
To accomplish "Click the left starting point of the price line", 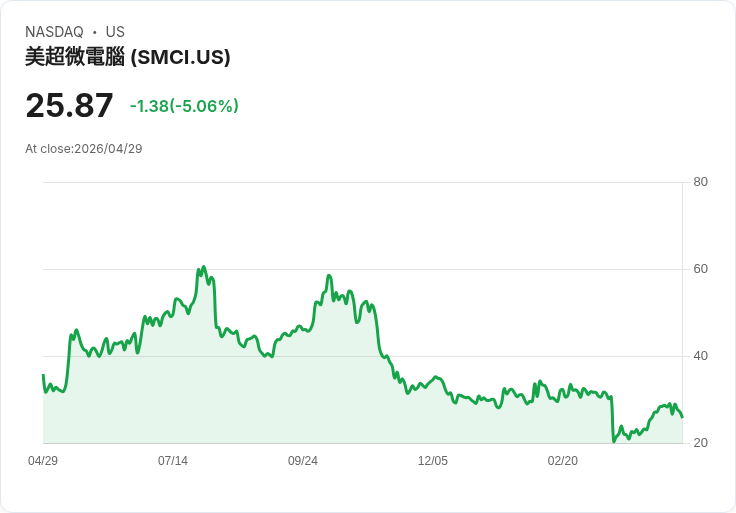I will tap(43, 375).
